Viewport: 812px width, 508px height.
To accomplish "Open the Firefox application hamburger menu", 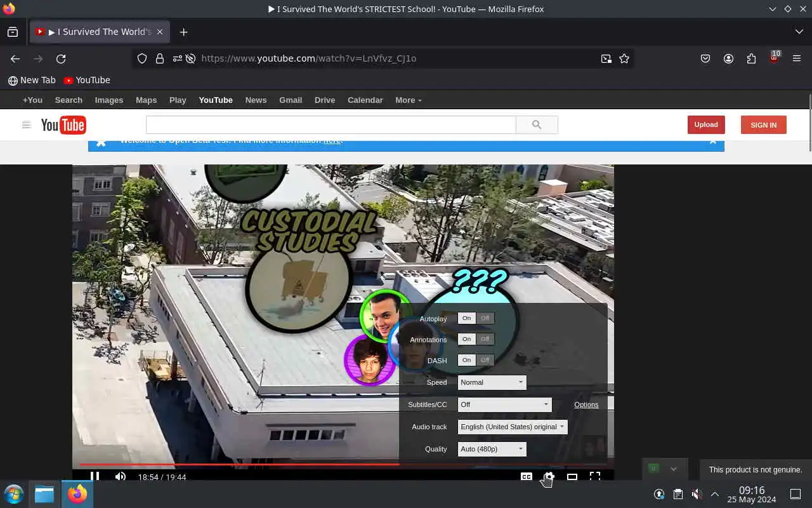I will click(797, 58).
